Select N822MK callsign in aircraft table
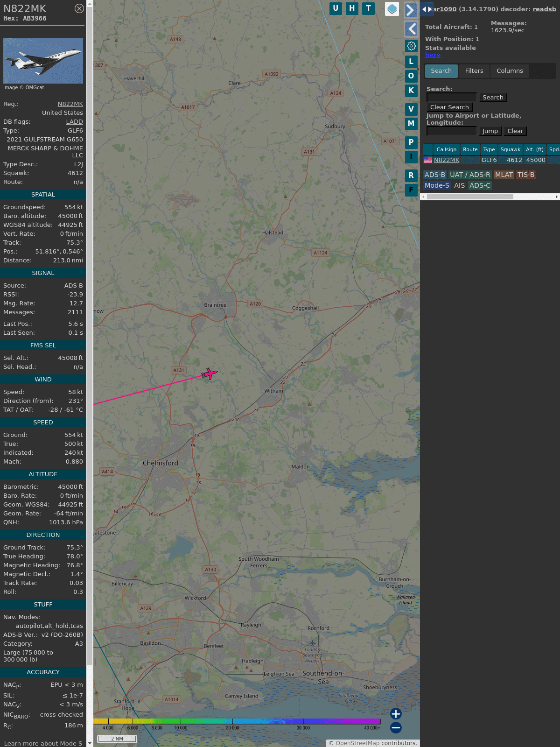 pyautogui.click(x=447, y=160)
